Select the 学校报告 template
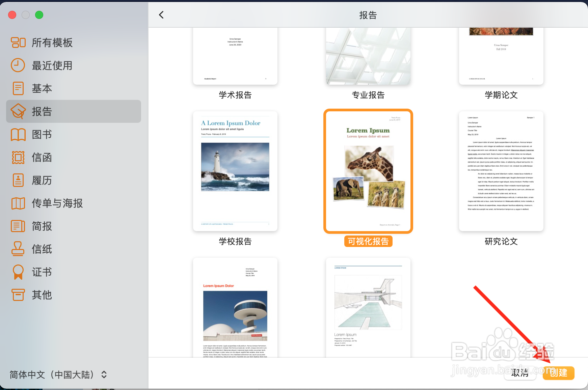Screen dimensions: 588x390 tap(235, 170)
